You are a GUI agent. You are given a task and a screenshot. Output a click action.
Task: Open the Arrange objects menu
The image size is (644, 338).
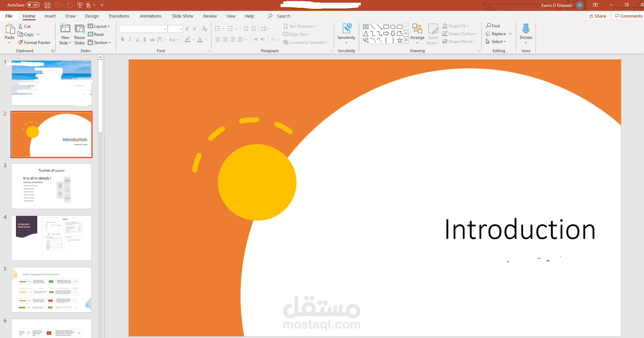pos(417,34)
